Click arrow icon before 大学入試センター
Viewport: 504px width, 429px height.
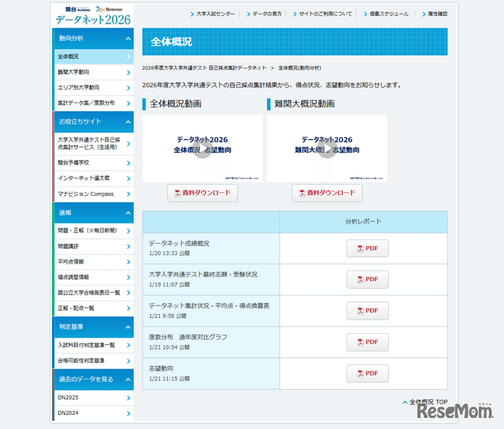coord(192,14)
